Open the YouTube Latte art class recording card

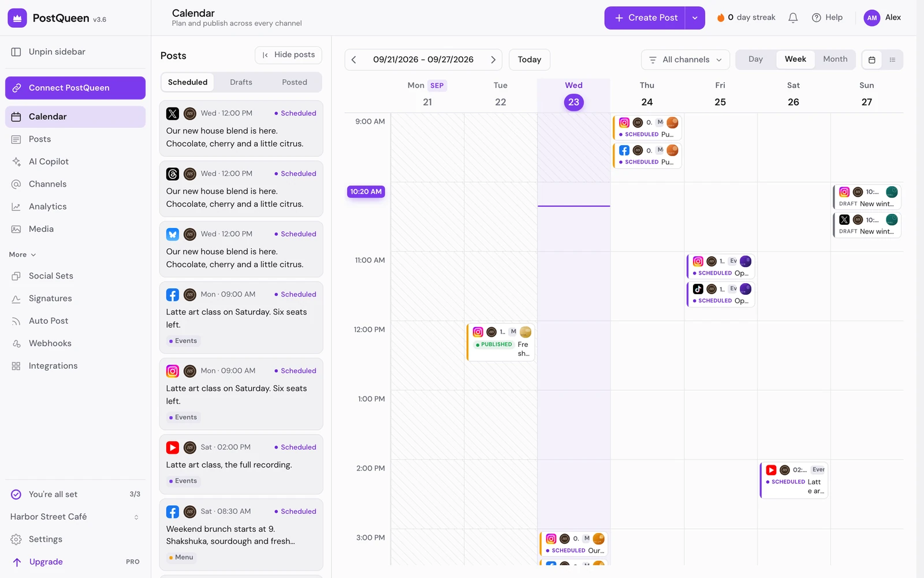click(x=241, y=465)
